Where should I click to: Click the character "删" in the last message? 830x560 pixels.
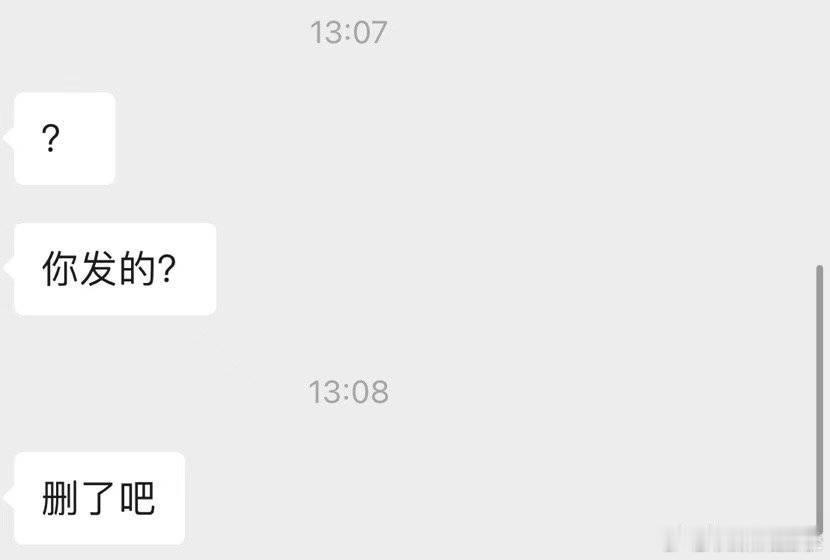(x=60, y=498)
